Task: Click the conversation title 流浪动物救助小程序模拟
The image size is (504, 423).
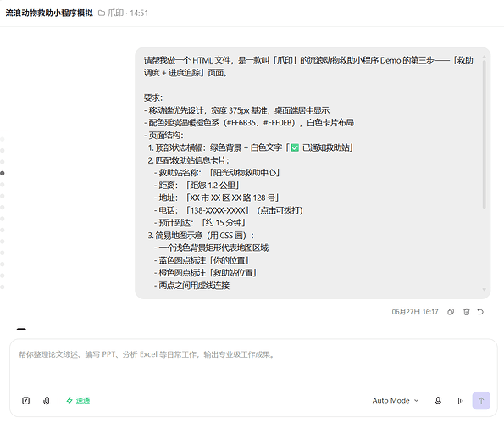Action: (x=49, y=13)
